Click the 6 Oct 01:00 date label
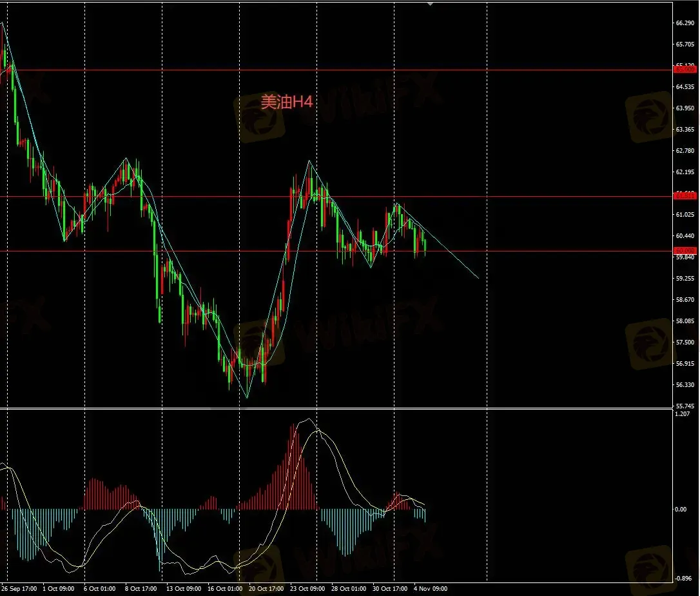Image resolution: width=700 pixels, height=596 pixels. point(99,588)
